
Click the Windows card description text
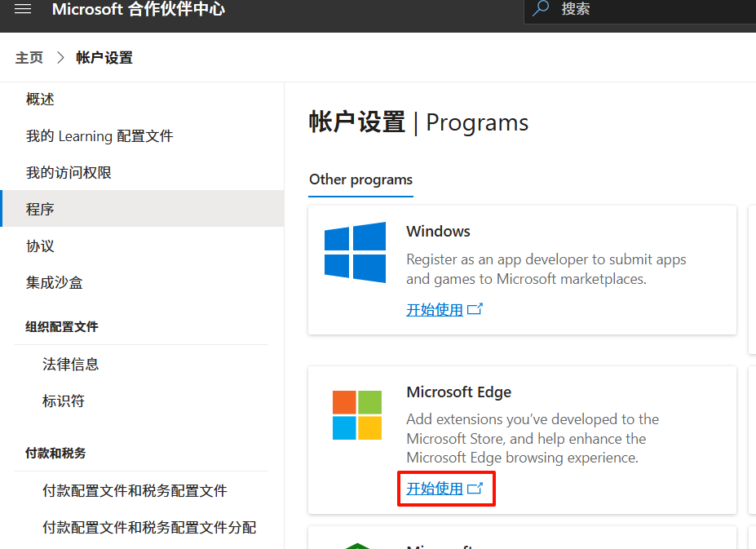546,269
